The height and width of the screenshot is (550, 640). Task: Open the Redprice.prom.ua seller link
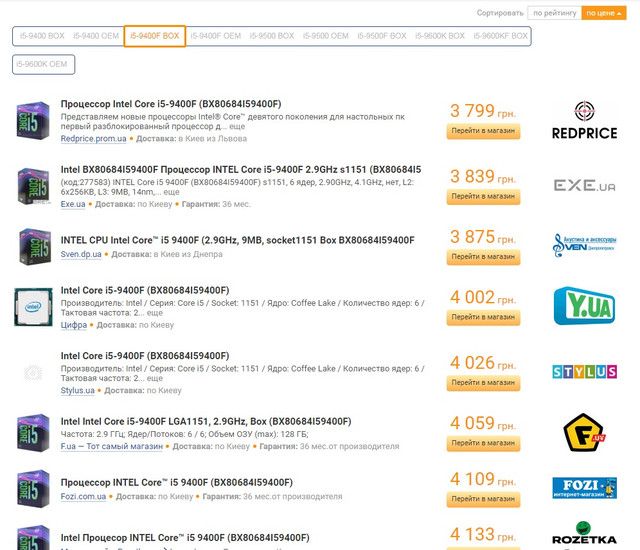pos(93,139)
